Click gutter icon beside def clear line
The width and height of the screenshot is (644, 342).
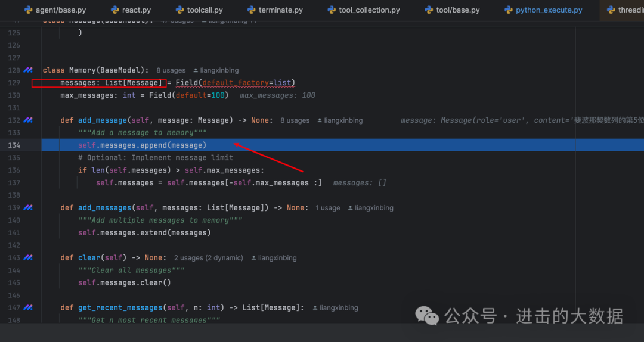coord(28,258)
